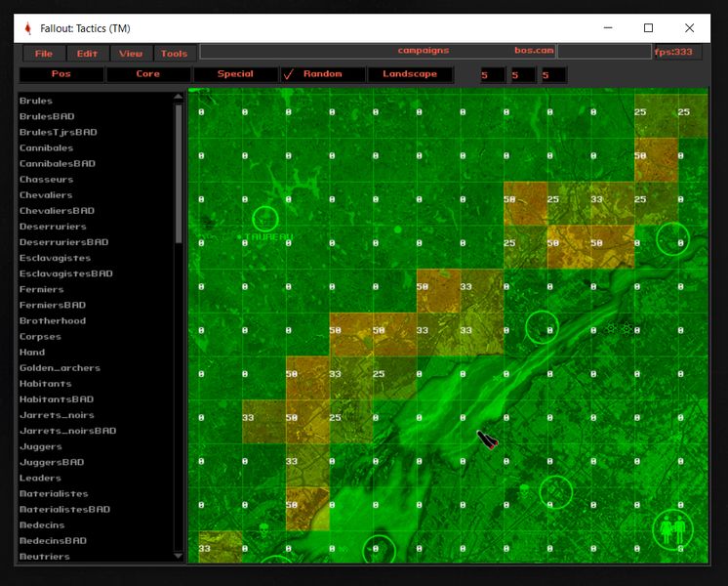Switch to the Core tab
The image size is (728, 586).
pos(148,74)
